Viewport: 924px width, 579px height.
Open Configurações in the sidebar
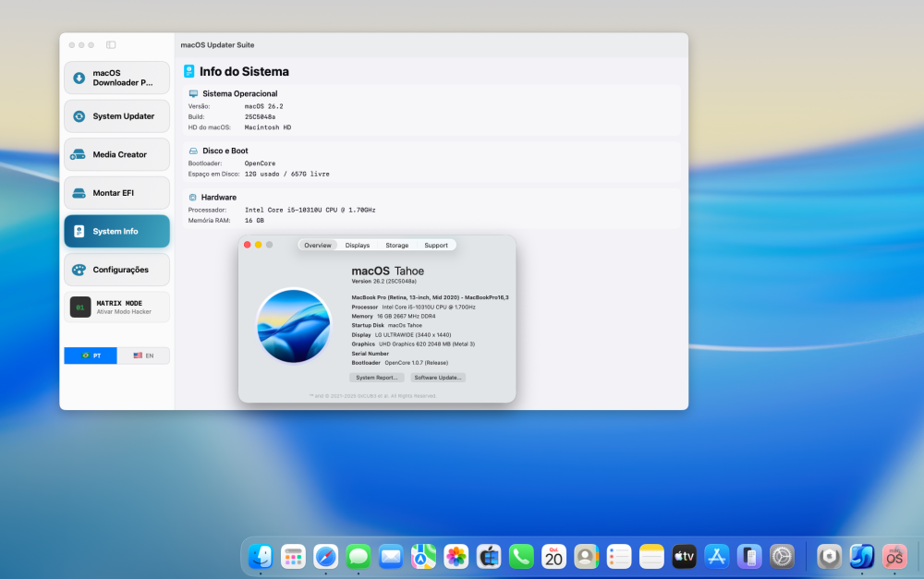pos(116,269)
